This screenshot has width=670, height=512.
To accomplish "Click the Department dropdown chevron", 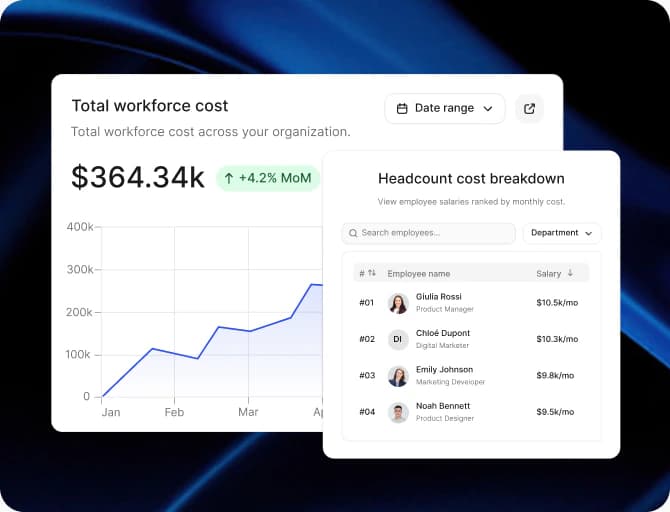I will click(588, 233).
